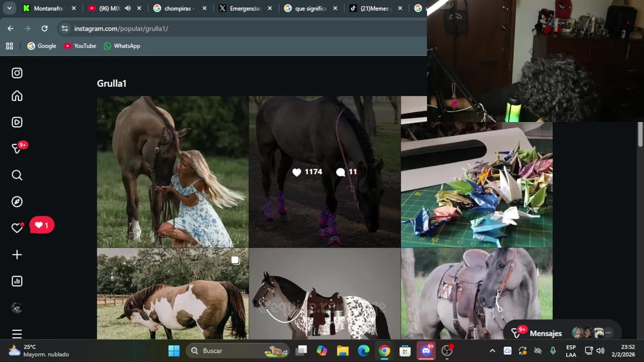This screenshot has width=644, height=362.
Task: Open the Google bookmark
Action: [x=42, y=46]
